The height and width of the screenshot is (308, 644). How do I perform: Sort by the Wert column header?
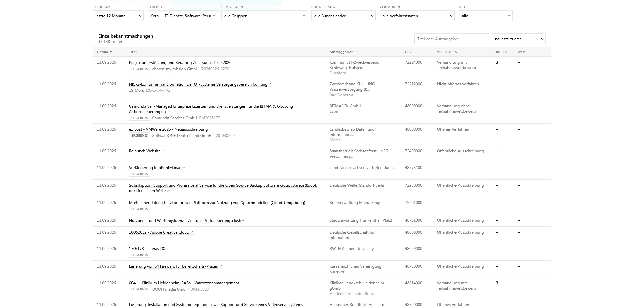pos(522,52)
